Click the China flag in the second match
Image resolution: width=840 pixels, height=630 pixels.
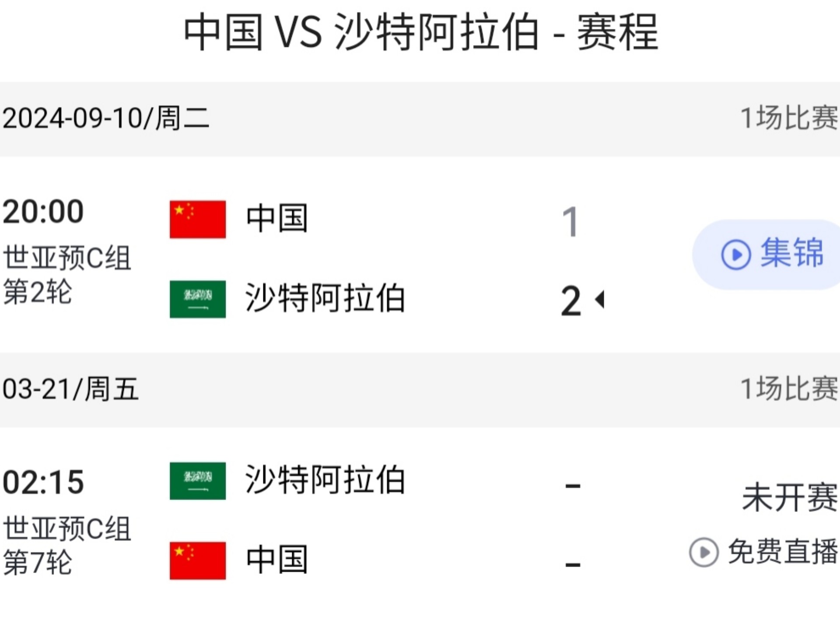pos(198,557)
